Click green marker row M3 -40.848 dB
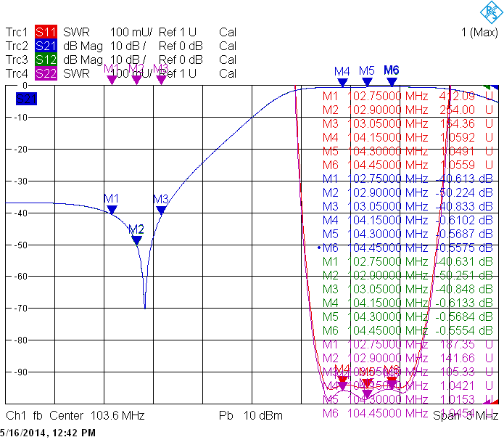Image resolution: width=504 pixels, height=445 pixels. (x=408, y=289)
